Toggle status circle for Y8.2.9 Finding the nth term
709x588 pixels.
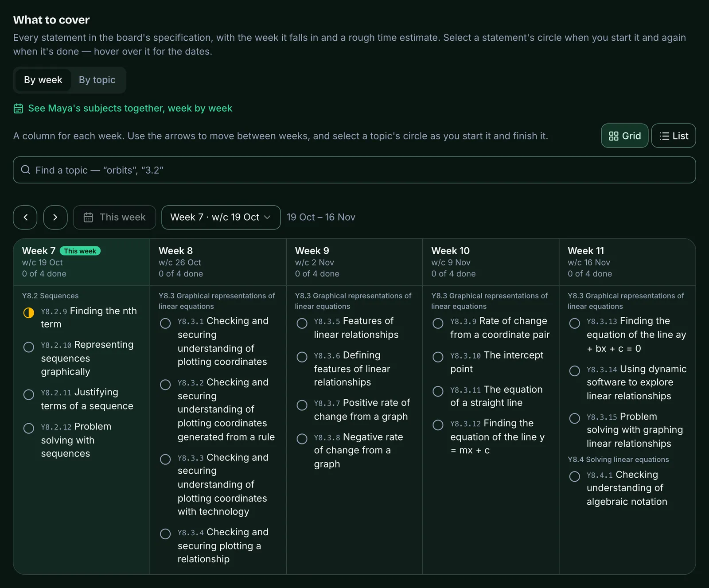[29, 313]
